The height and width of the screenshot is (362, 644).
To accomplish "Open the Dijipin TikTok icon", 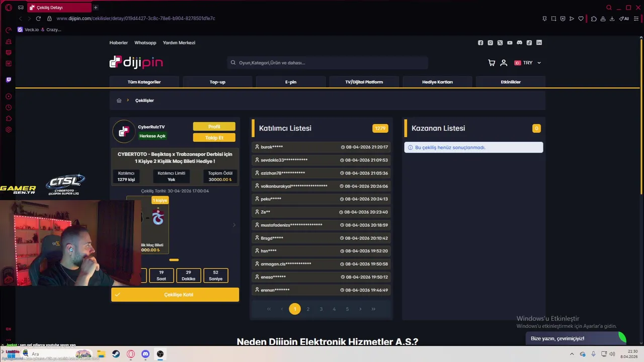I will click(529, 43).
